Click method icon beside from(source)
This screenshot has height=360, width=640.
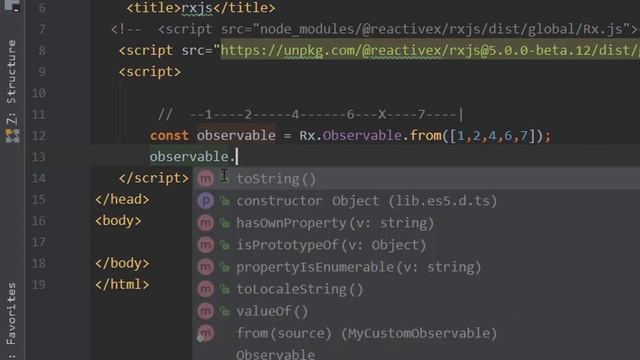point(205,333)
